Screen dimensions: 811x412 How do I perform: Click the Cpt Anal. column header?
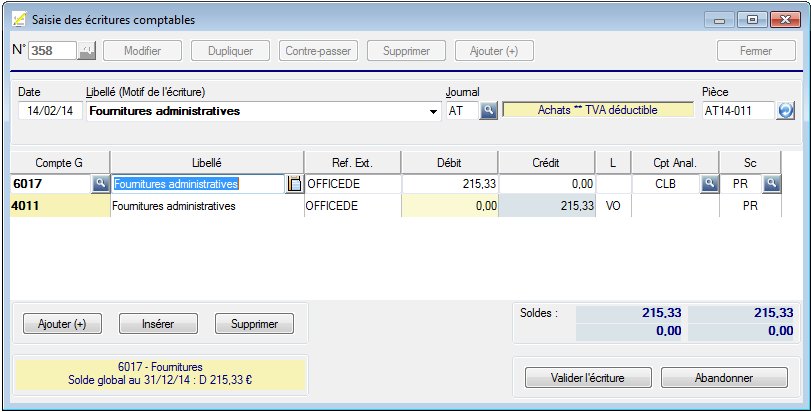675,163
